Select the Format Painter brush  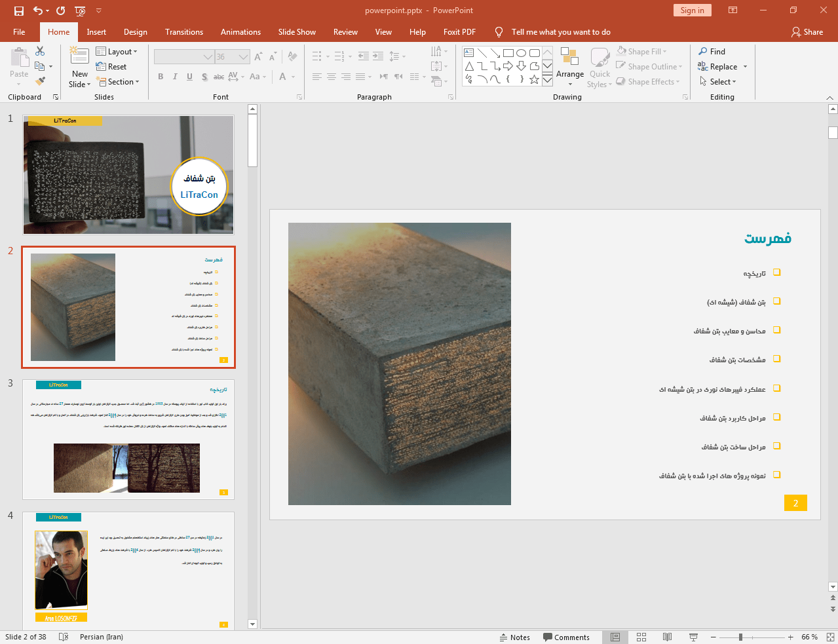[x=40, y=81]
